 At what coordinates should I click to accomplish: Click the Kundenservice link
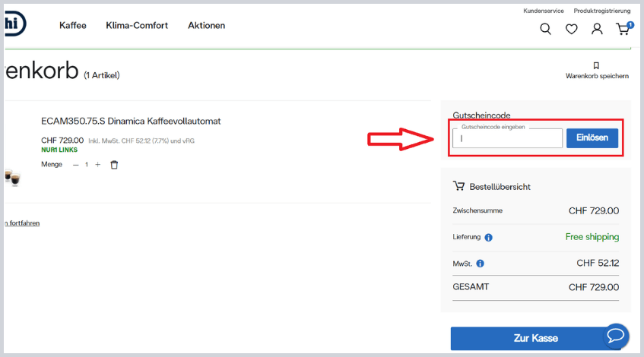coord(543,11)
